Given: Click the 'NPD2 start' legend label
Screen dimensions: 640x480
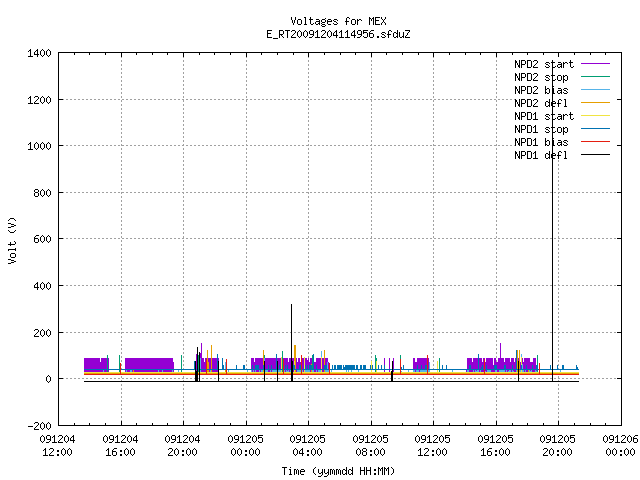Looking at the screenshot, I should [544, 64].
